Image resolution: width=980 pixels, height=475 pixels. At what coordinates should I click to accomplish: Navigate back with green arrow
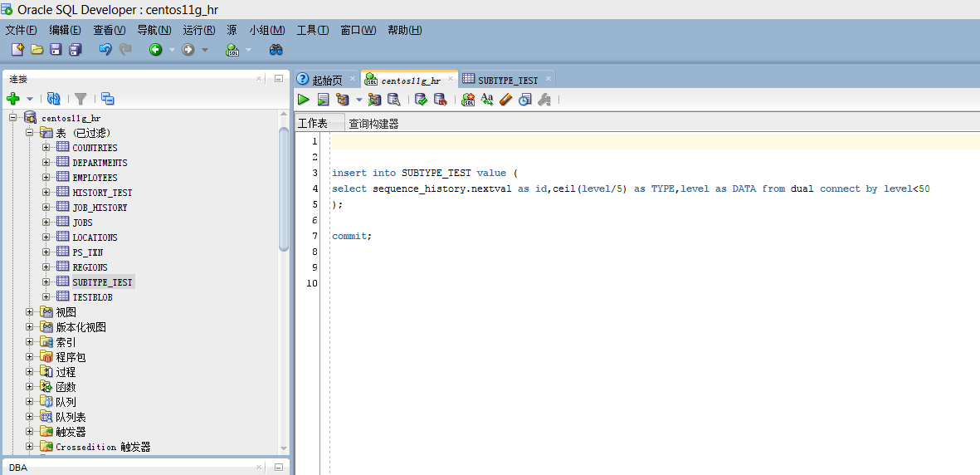coord(156,50)
